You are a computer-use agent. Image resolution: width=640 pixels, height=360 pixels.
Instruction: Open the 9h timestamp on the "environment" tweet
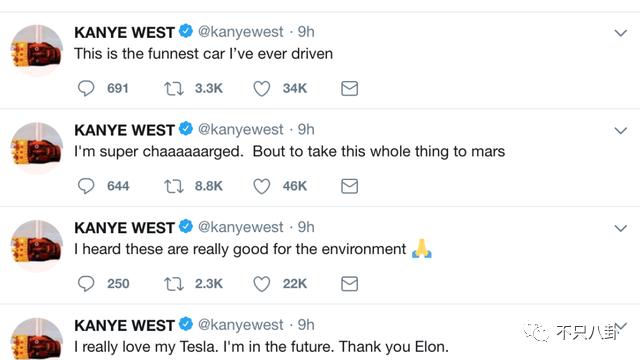(x=306, y=227)
